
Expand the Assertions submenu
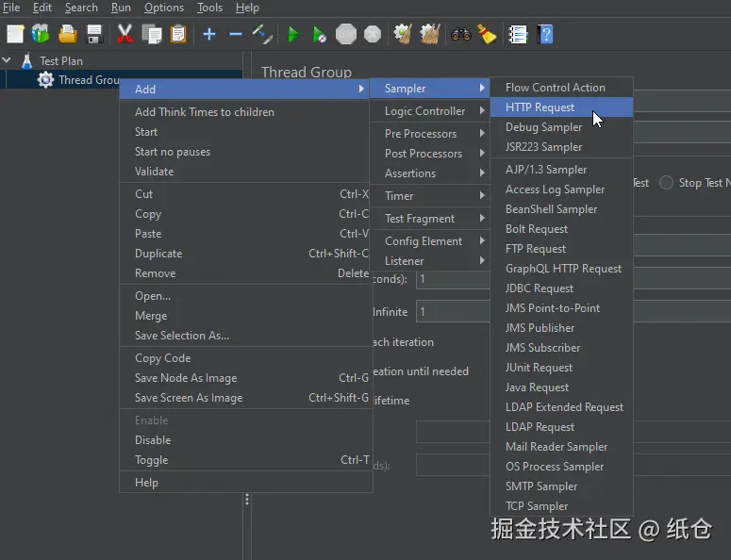tap(429, 173)
